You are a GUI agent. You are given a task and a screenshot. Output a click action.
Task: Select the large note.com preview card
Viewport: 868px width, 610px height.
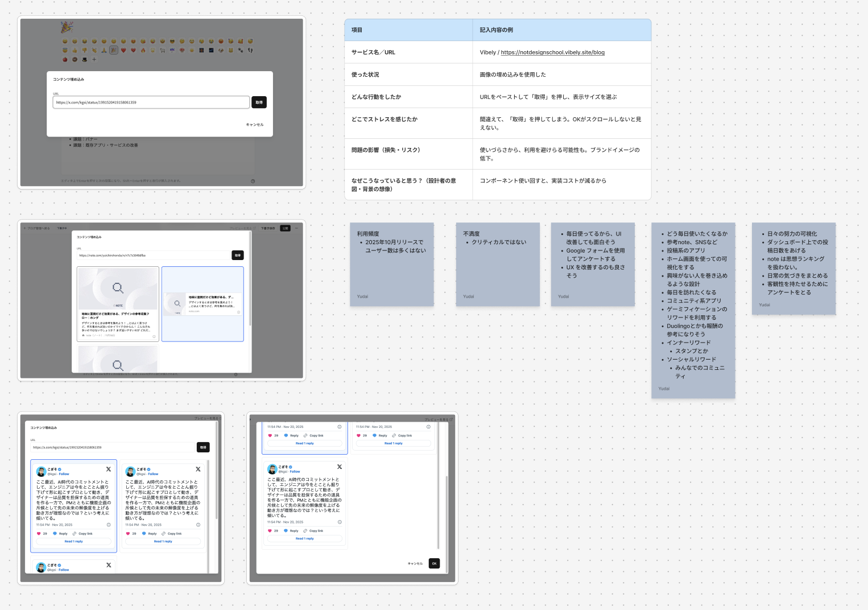click(x=118, y=304)
